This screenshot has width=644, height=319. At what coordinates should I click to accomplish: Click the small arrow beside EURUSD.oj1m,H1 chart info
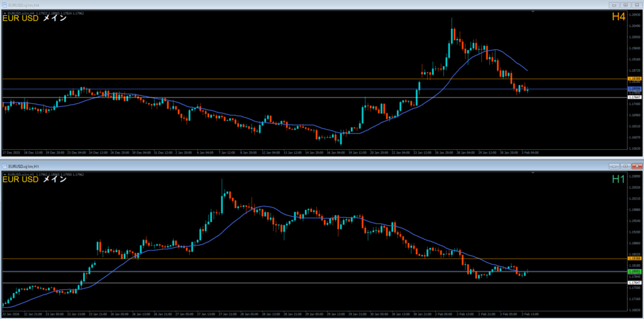point(4,174)
